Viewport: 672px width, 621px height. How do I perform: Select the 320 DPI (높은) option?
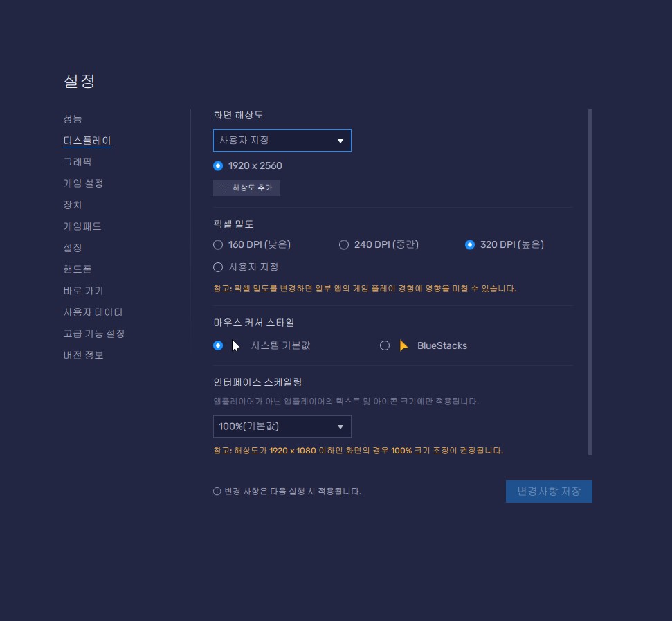470,244
